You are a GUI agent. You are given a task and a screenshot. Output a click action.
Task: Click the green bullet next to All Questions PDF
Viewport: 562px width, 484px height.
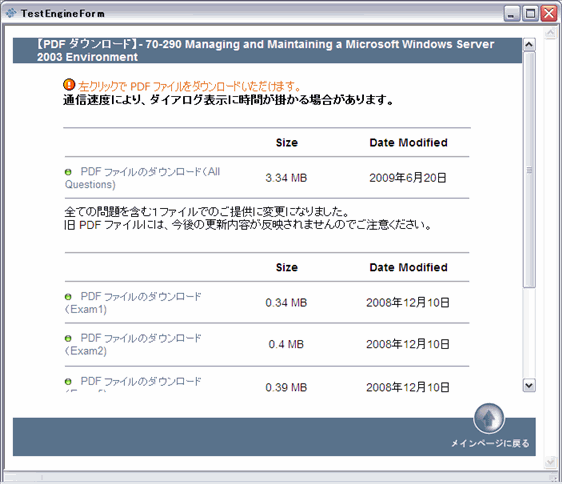68,172
